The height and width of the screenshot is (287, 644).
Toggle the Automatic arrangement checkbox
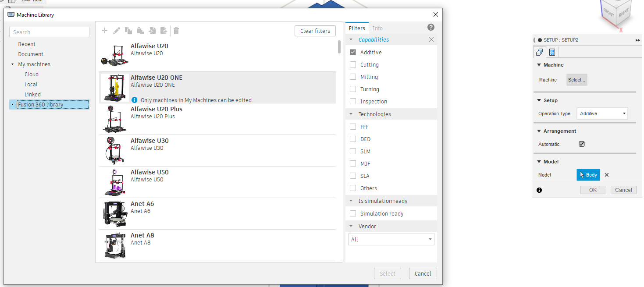tap(582, 144)
